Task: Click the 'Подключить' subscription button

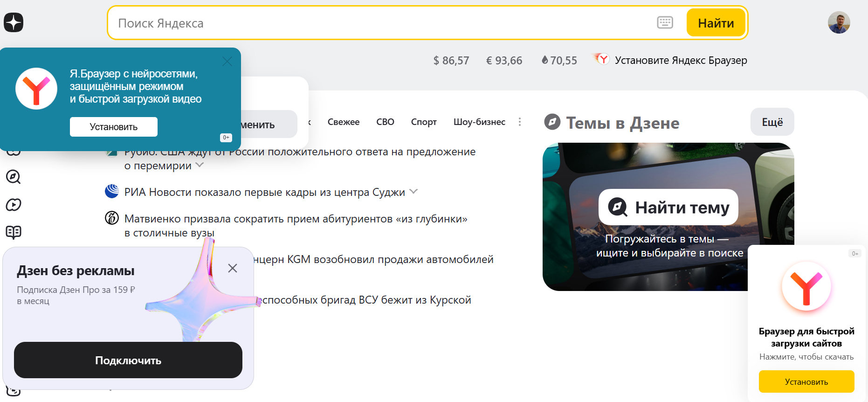Action: 128,360
